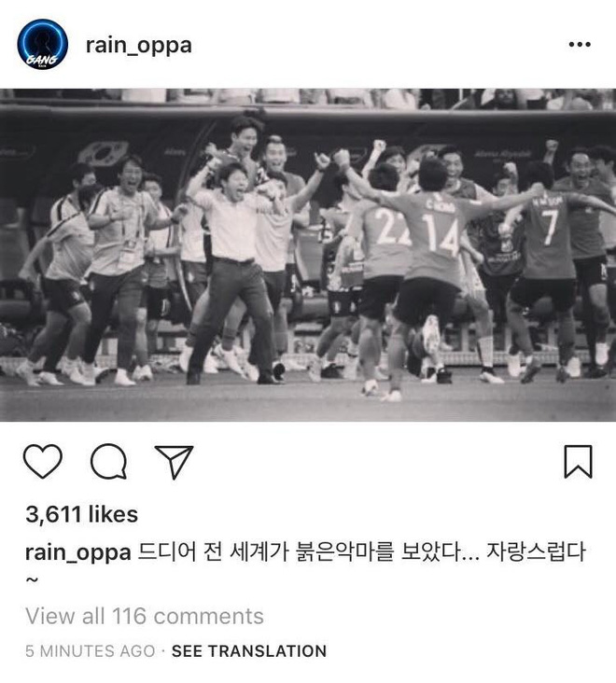Open comments via the speech bubble icon
Screen dimensions: 616x683
pyautogui.click(x=108, y=461)
